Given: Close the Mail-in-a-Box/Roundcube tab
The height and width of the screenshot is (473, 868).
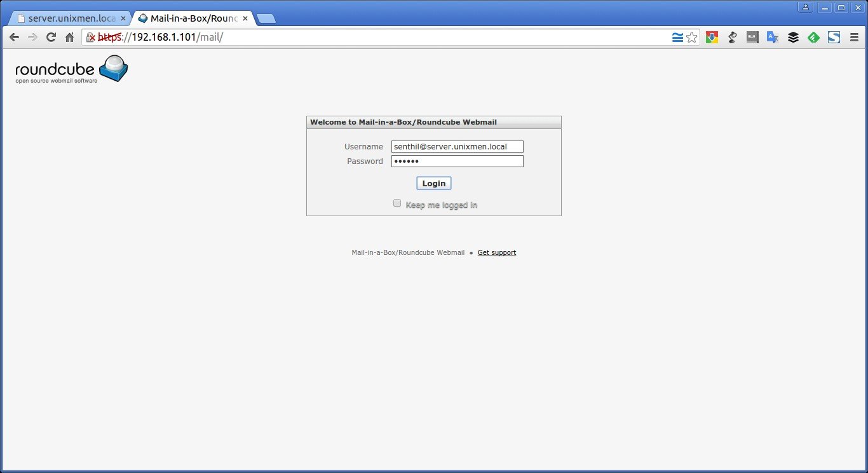Looking at the screenshot, I should point(245,18).
